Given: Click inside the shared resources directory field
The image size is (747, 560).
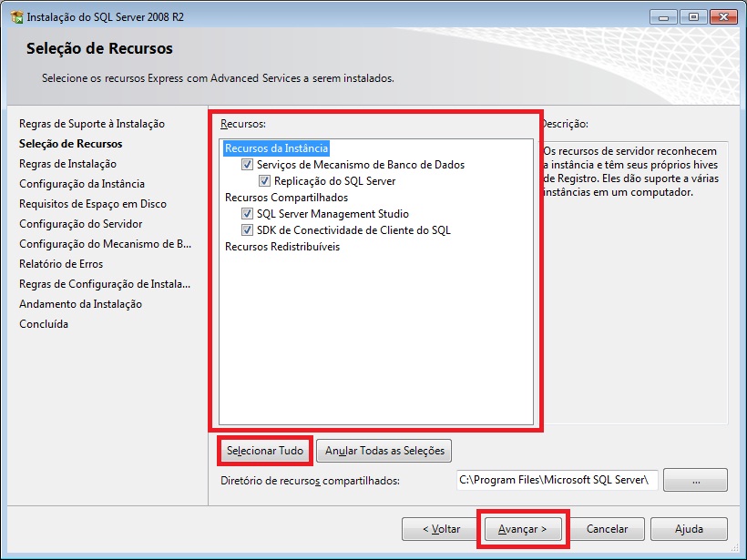Looking at the screenshot, I should (557, 480).
